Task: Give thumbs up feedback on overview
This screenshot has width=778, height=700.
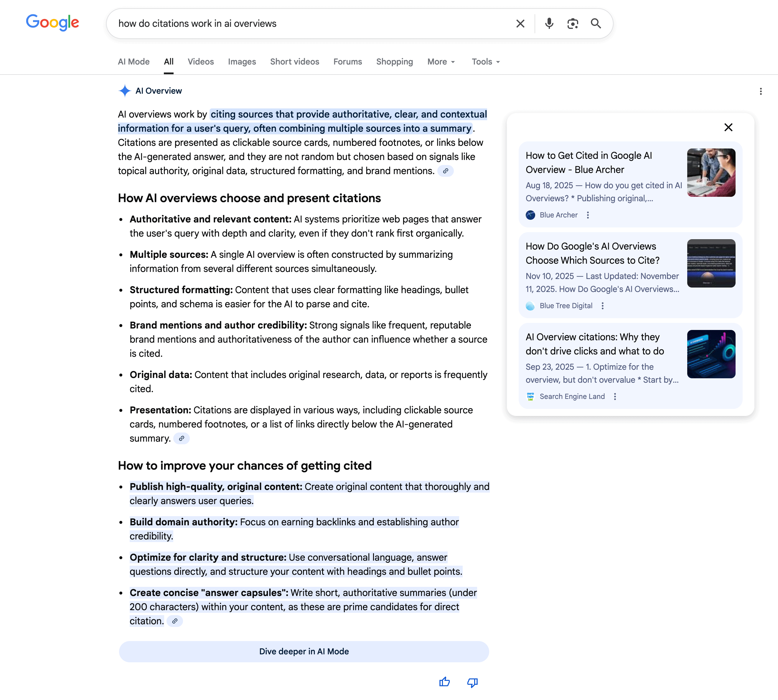Action: pyautogui.click(x=444, y=682)
